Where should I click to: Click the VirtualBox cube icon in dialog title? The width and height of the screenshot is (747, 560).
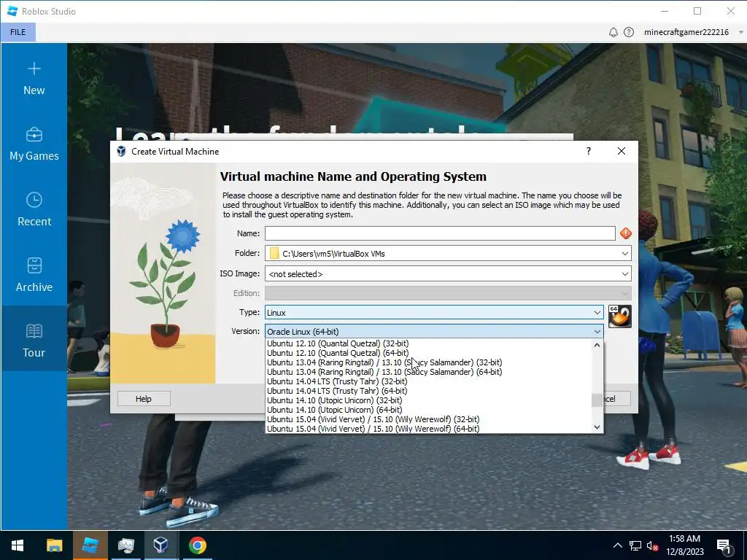pos(121,152)
